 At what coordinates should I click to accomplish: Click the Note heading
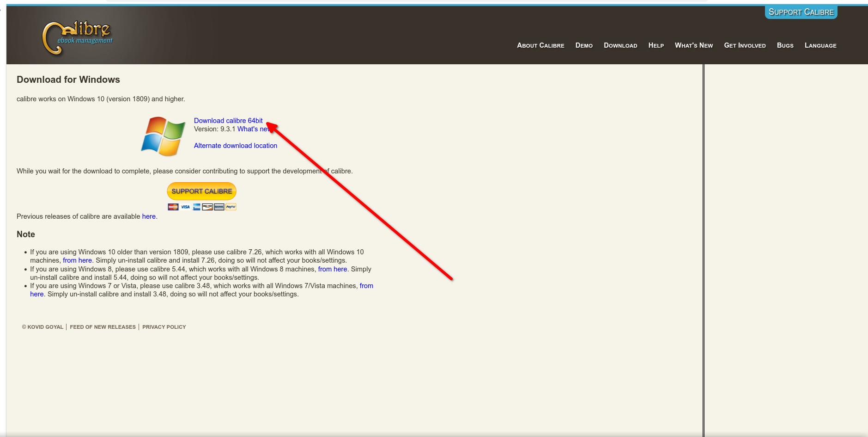click(26, 234)
